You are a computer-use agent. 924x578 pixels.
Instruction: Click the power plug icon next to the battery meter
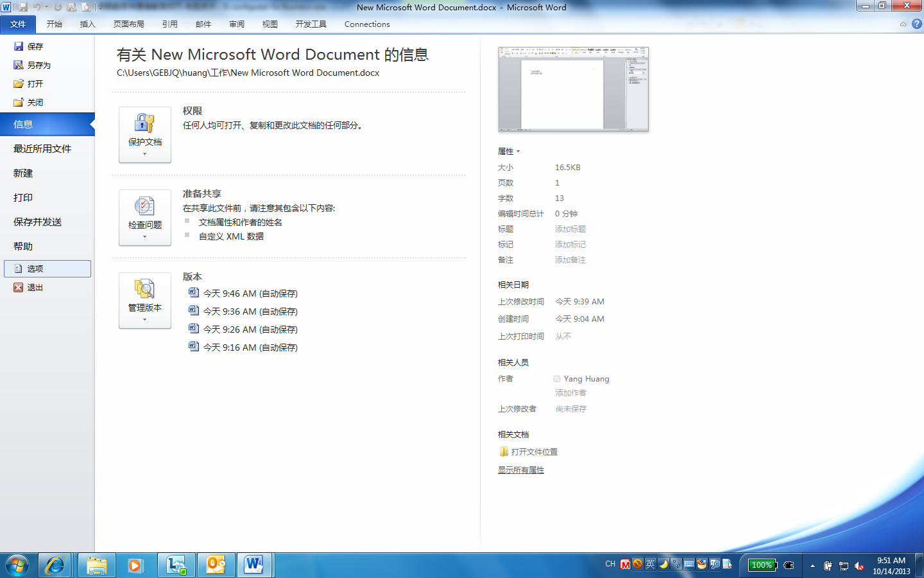tap(789, 565)
